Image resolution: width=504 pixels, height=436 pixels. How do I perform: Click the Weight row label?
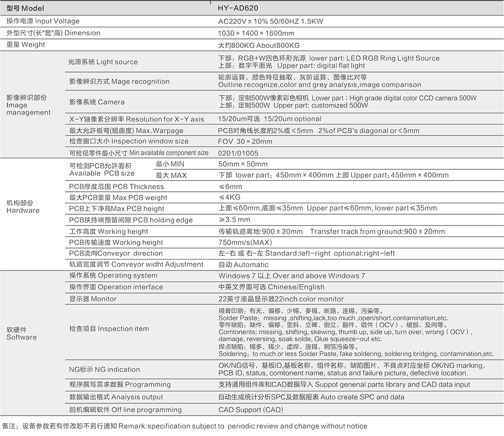tap(26, 45)
